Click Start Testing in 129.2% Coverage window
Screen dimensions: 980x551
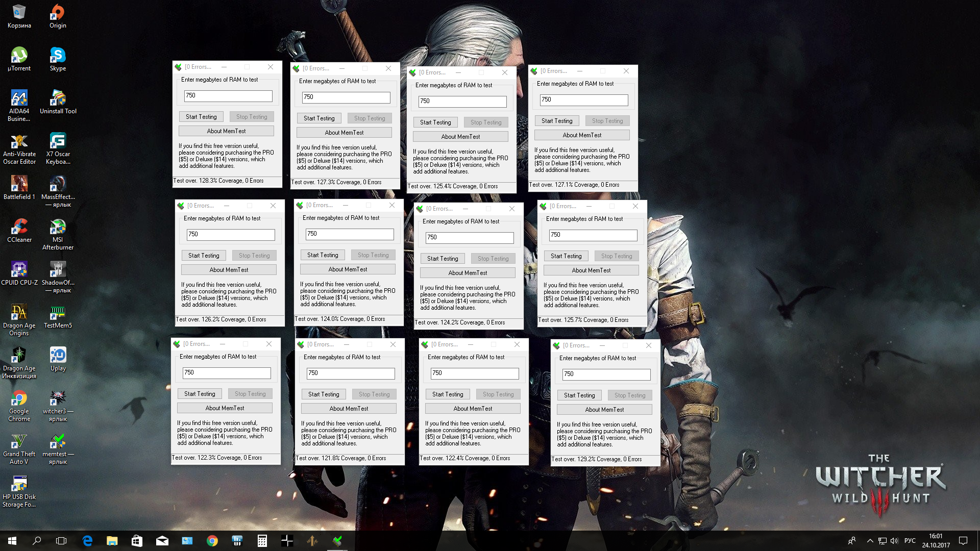579,395
